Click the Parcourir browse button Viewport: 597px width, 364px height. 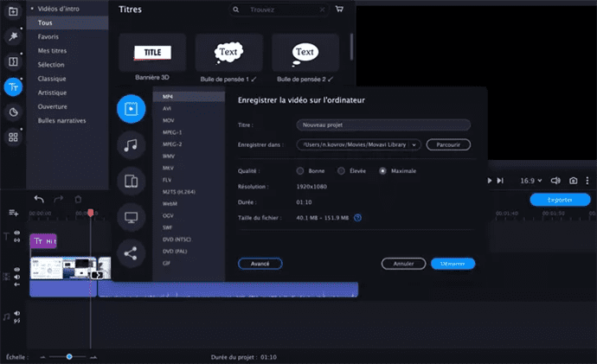(x=448, y=144)
